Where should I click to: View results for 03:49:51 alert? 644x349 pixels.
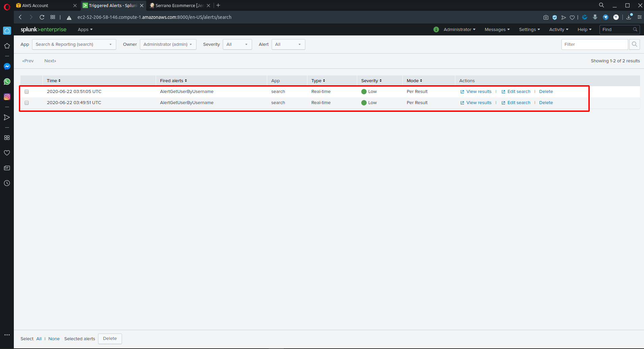[x=476, y=103]
